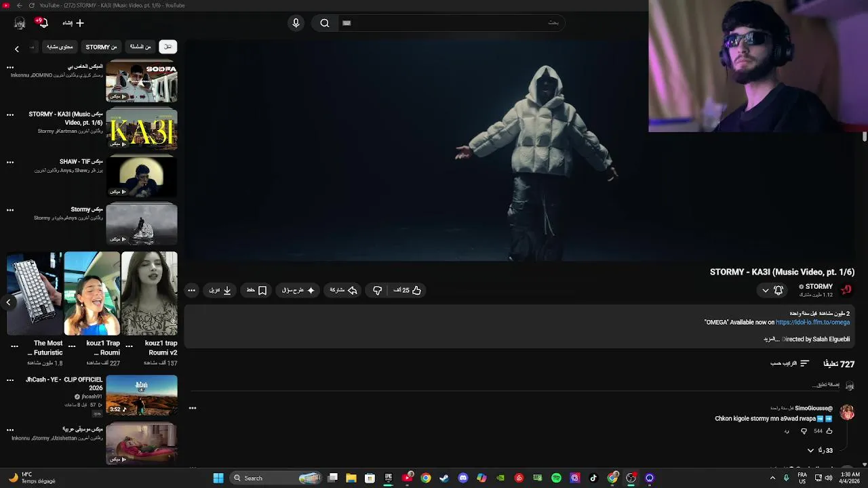Image resolution: width=868 pixels, height=488 pixels.
Task: Click the Windows Start button
Action: point(218,478)
